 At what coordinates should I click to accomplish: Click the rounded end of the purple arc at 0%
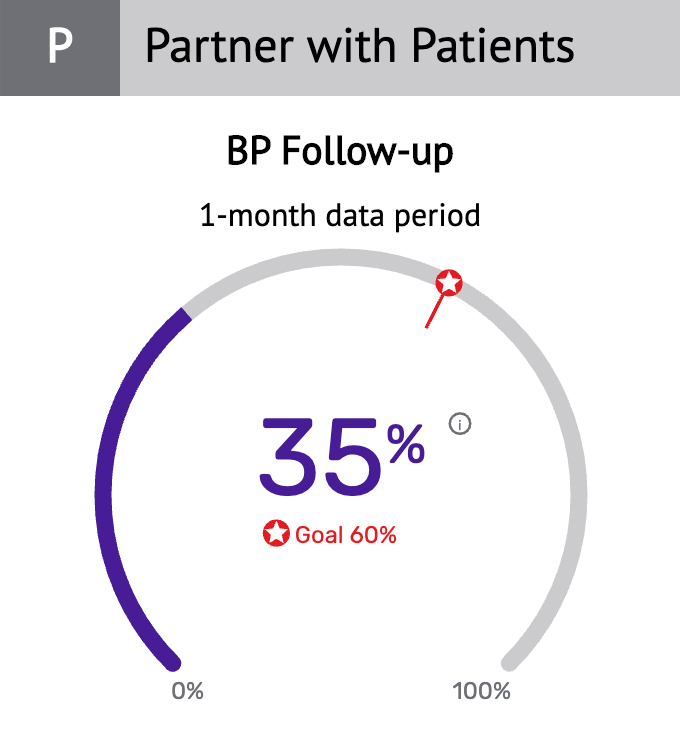click(x=172, y=662)
